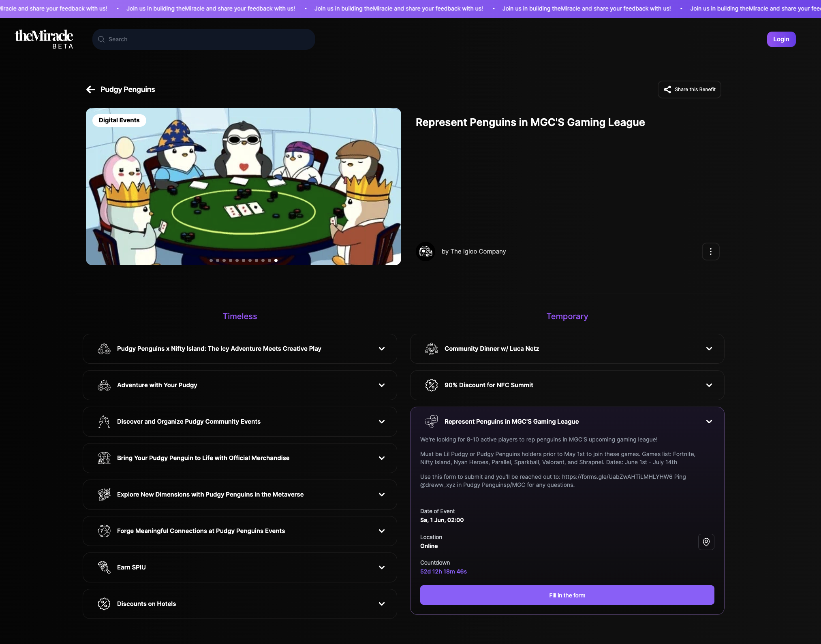Viewport: 821px width, 644px height.
Task: Click Share this Benefit button
Action: (x=689, y=90)
